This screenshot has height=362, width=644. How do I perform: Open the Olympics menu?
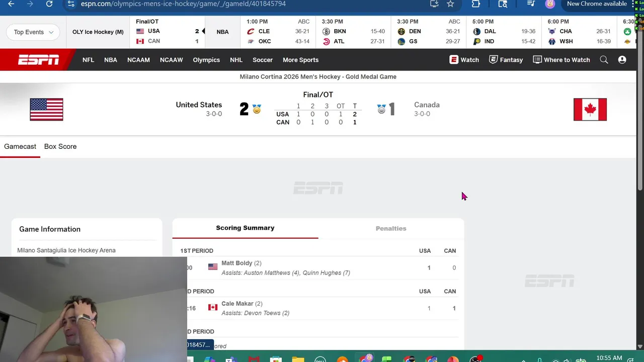(206, 60)
